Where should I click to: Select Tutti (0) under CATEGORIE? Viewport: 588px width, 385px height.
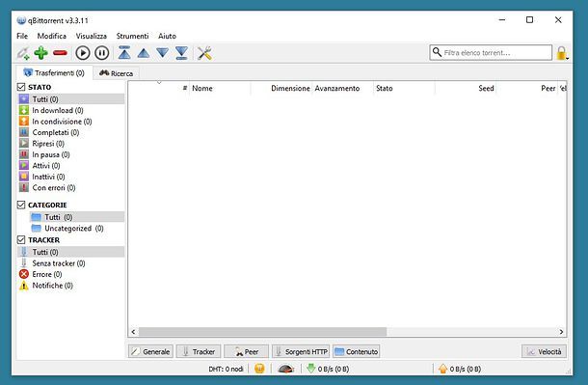77,217
